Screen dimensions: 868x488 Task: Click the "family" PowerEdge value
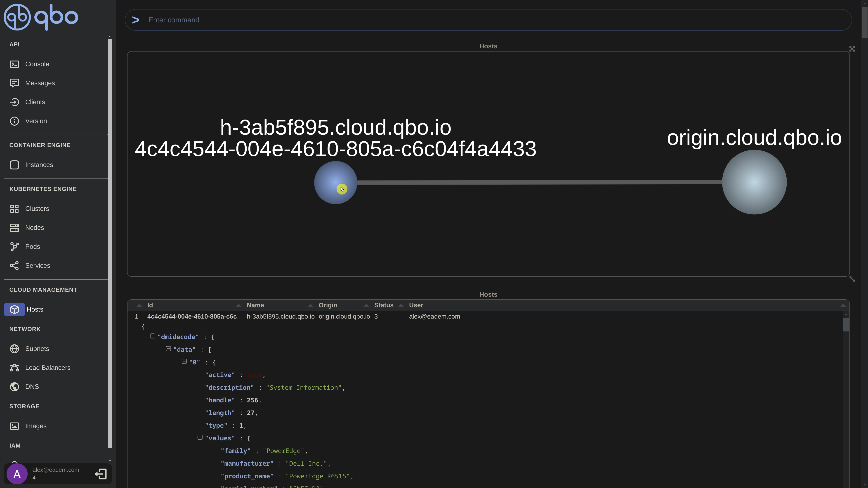[283, 451]
